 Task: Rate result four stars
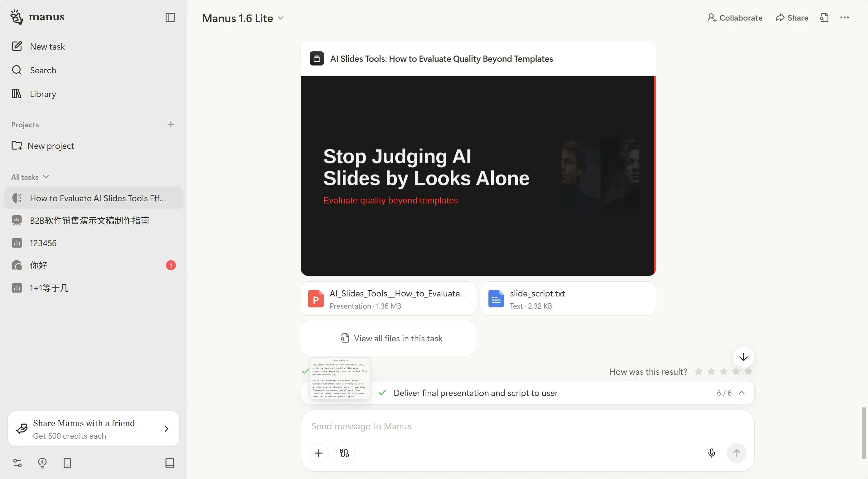pos(736,371)
